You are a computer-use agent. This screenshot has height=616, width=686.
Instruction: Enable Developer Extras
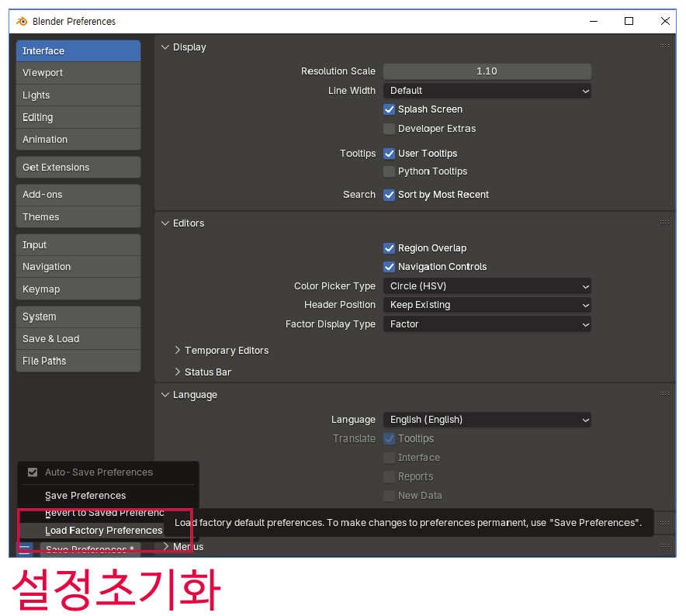click(389, 129)
